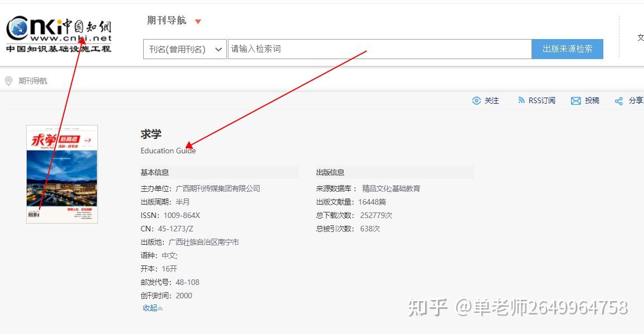Follow the journal via 关注
The image size is (644, 334).
click(x=491, y=101)
